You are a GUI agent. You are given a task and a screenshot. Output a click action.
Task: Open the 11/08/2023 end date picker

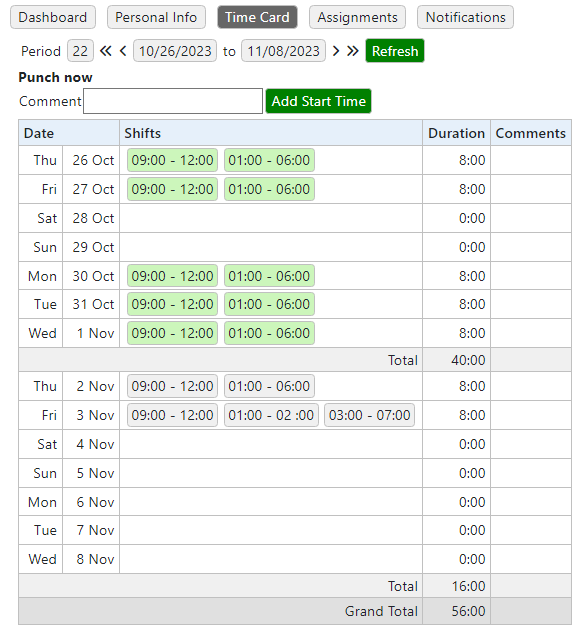point(283,51)
